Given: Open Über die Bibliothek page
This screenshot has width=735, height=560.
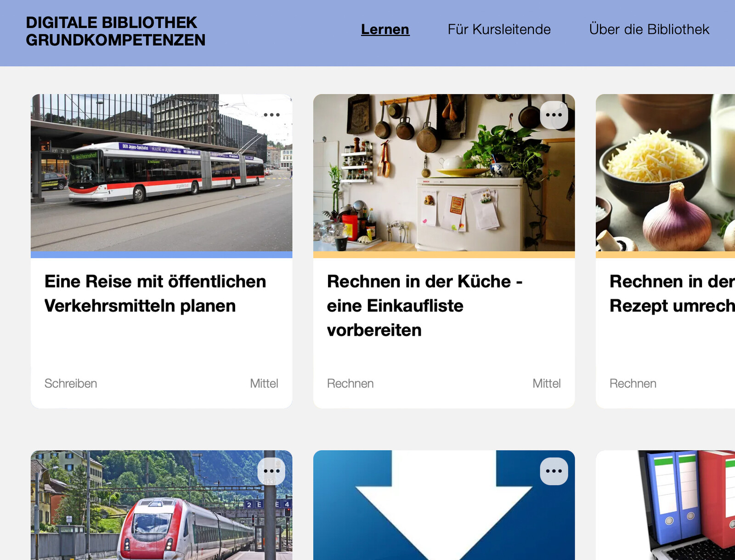Looking at the screenshot, I should pos(649,29).
